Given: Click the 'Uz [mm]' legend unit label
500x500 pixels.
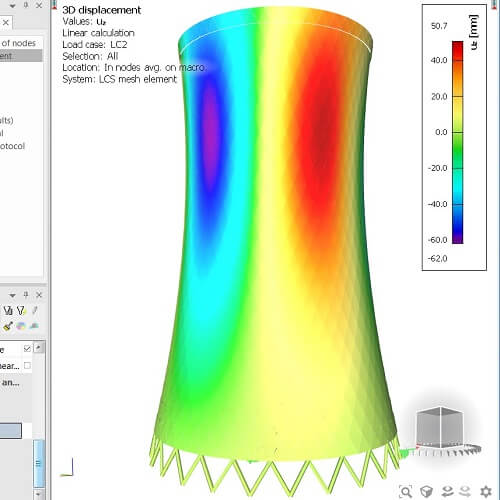Looking at the screenshot, I should [474, 32].
